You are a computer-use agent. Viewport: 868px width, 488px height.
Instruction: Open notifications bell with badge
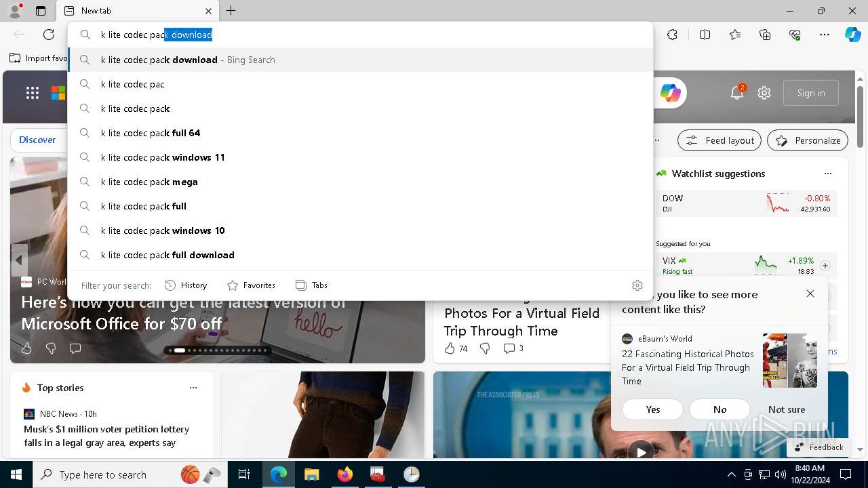pyautogui.click(x=737, y=93)
